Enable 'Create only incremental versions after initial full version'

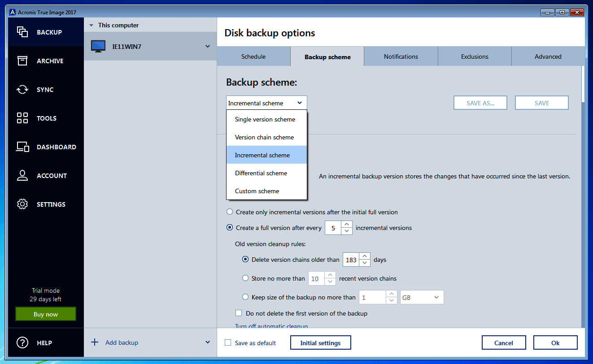[x=230, y=212]
